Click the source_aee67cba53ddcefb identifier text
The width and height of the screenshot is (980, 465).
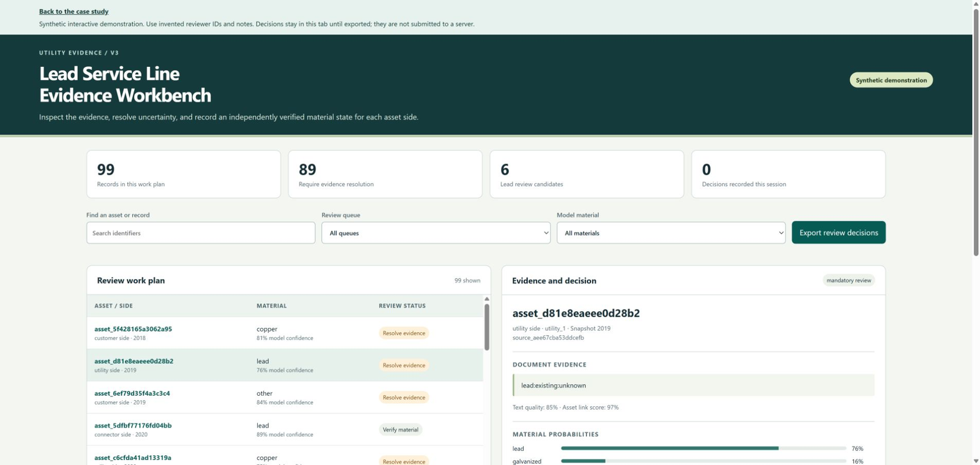(x=548, y=338)
